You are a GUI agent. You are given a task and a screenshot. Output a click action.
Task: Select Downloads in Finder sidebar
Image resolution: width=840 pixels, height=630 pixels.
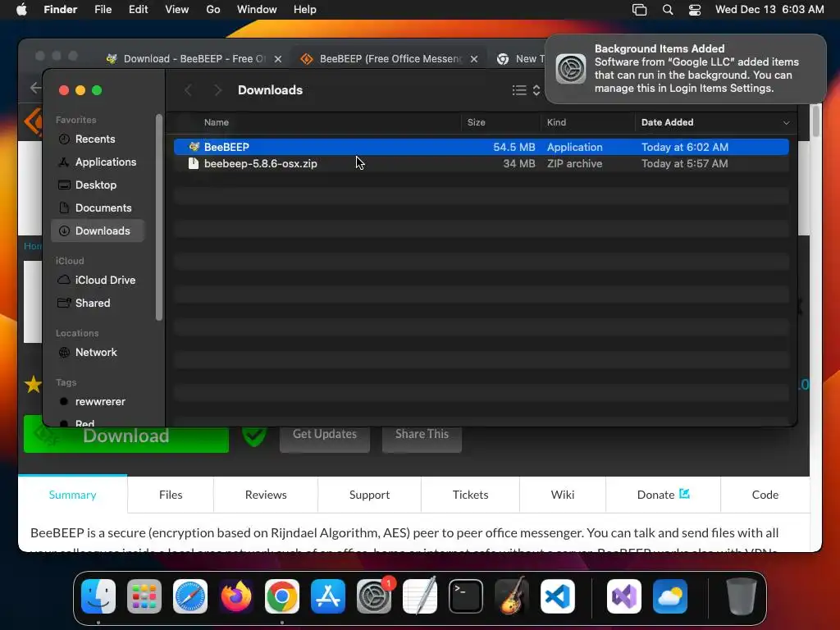coord(98,231)
